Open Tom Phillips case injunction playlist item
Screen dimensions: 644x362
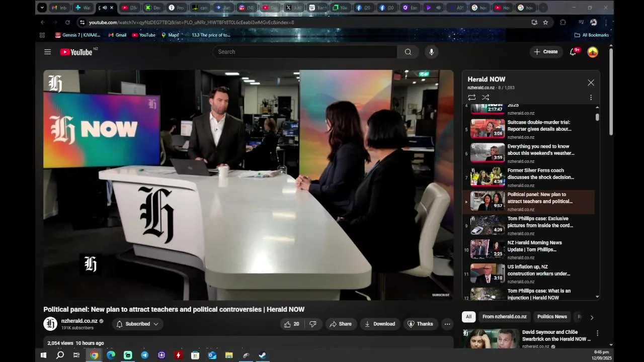tap(528, 294)
